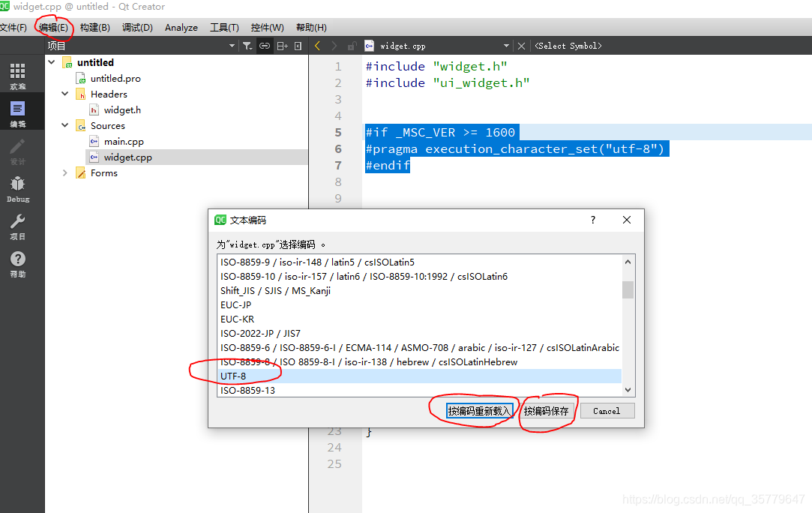Image resolution: width=812 pixels, height=513 pixels.
Task: Go back with the left arrow
Action: click(x=317, y=46)
